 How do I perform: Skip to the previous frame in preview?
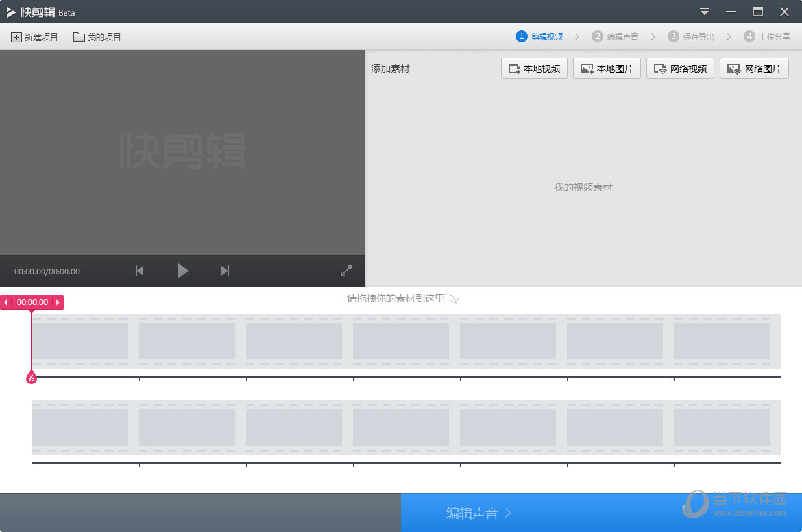pyautogui.click(x=139, y=271)
